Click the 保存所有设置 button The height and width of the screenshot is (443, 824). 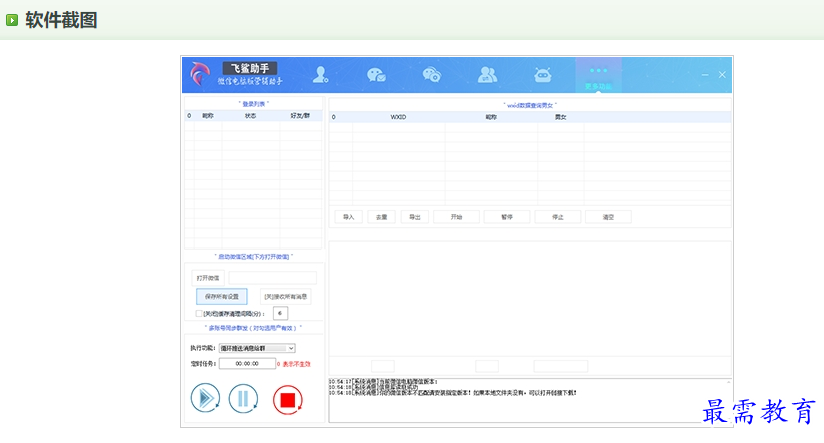pyautogui.click(x=221, y=297)
